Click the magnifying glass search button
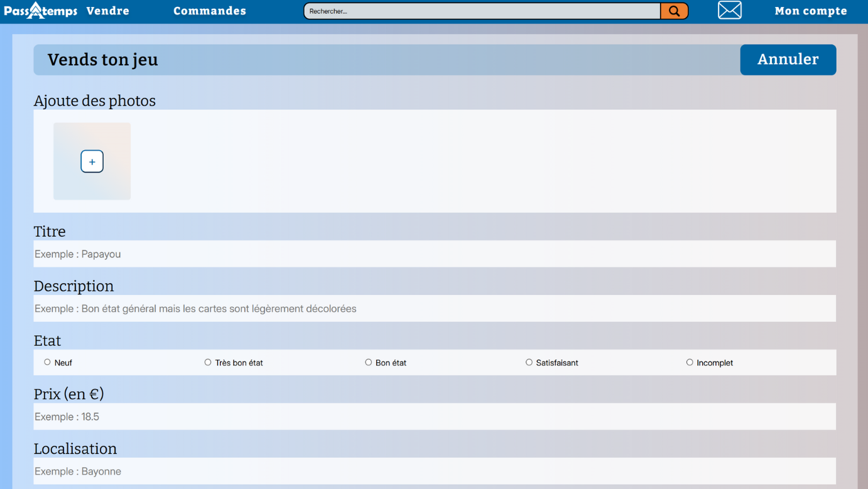 (x=674, y=11)
